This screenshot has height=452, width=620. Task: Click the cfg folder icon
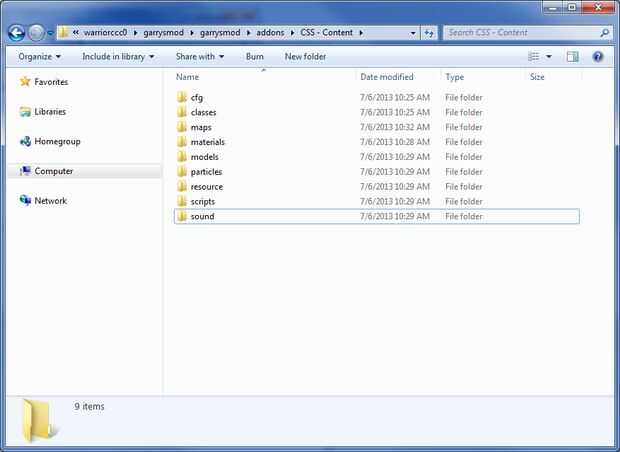click(x=181, y=97)
